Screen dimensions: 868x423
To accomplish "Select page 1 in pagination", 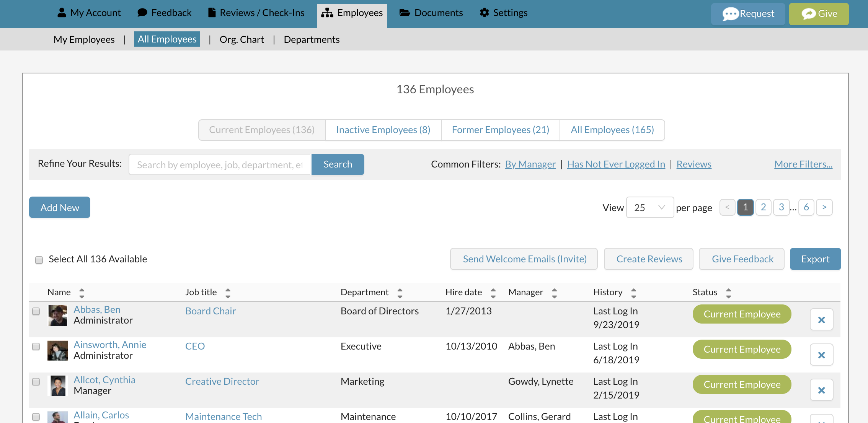I will click(746, 207).
